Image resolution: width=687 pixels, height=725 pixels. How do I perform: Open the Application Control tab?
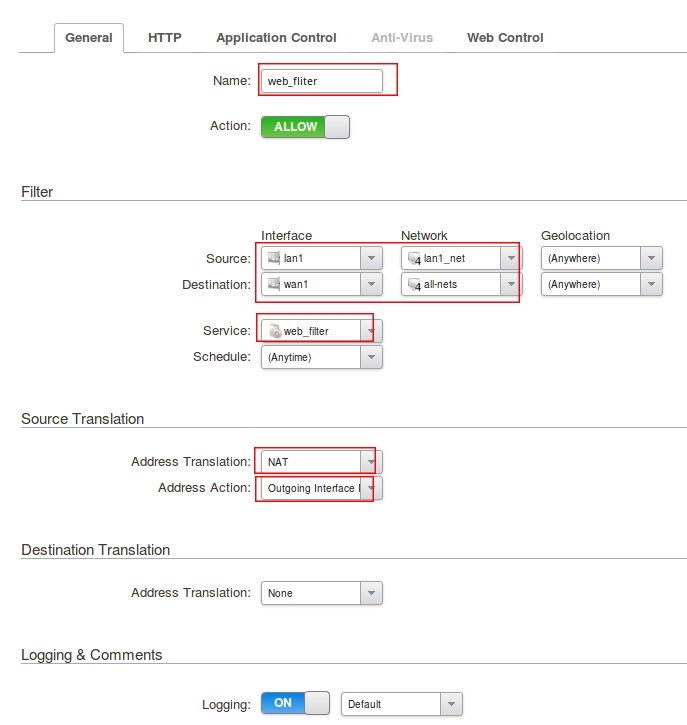tap(276, 38)
